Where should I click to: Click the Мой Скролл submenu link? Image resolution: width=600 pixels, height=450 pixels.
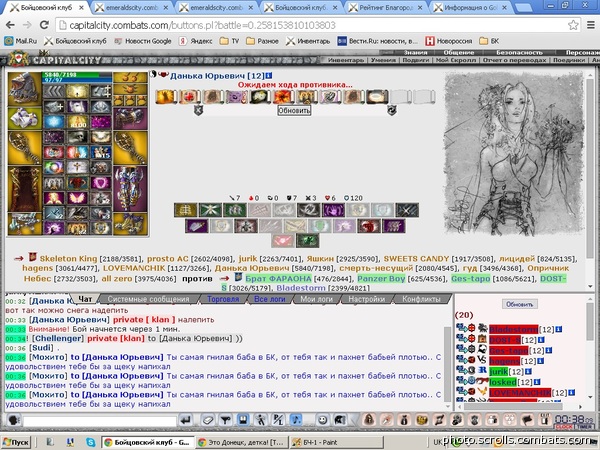coord(456,60)
